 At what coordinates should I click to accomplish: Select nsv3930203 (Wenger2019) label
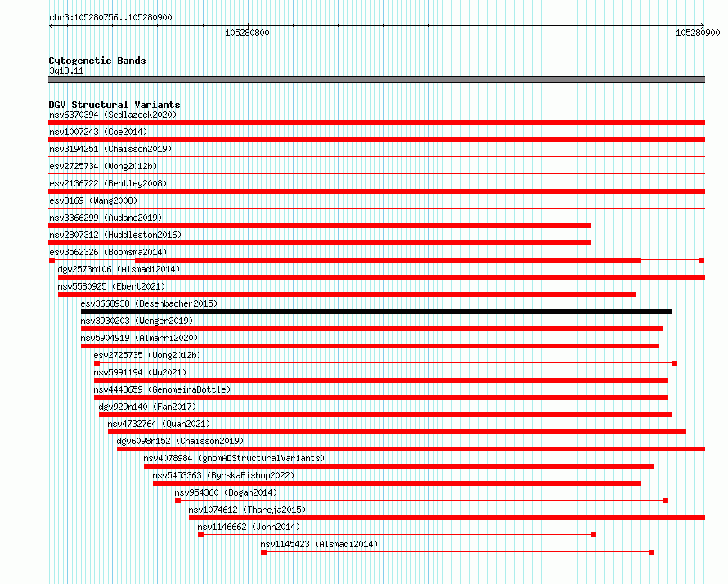pyautogui.click(x=137, y=321)
